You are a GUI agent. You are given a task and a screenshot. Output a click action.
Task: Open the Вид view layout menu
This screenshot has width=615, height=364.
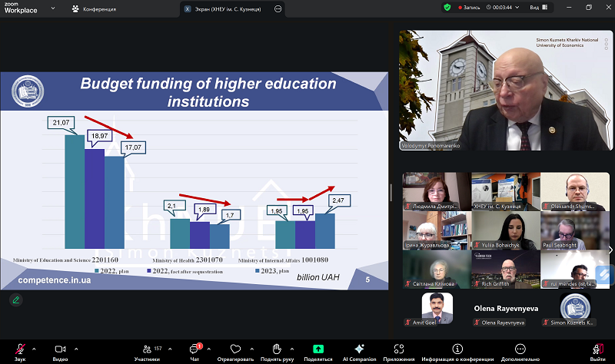537,7
